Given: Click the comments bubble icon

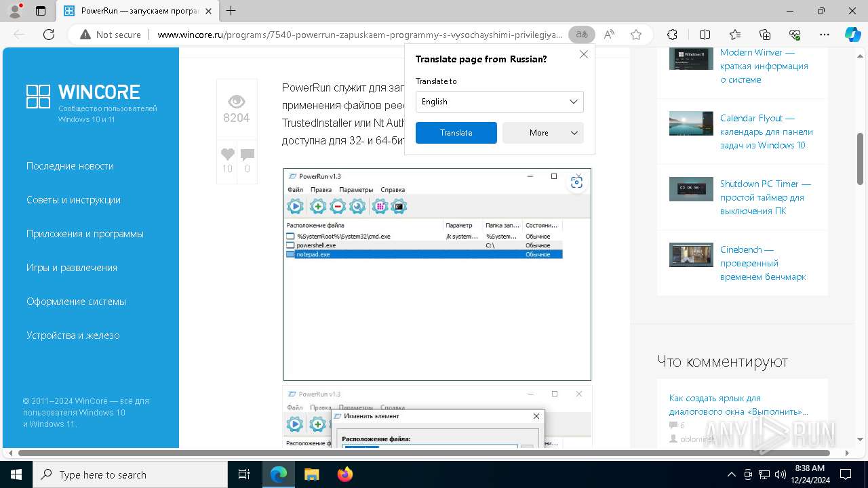Looking at the screenshot, I should [x=248, y=155].
